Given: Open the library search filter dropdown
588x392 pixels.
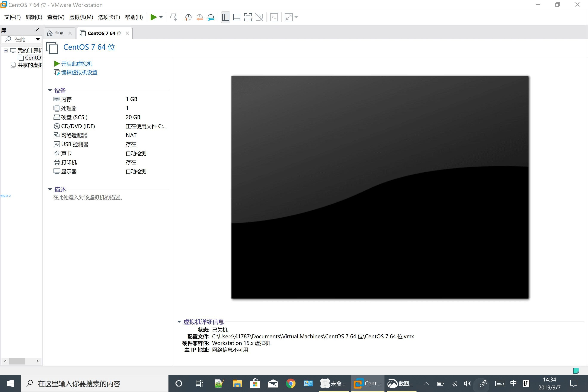Looking at the screenshot, I should [x=38, y=39].
